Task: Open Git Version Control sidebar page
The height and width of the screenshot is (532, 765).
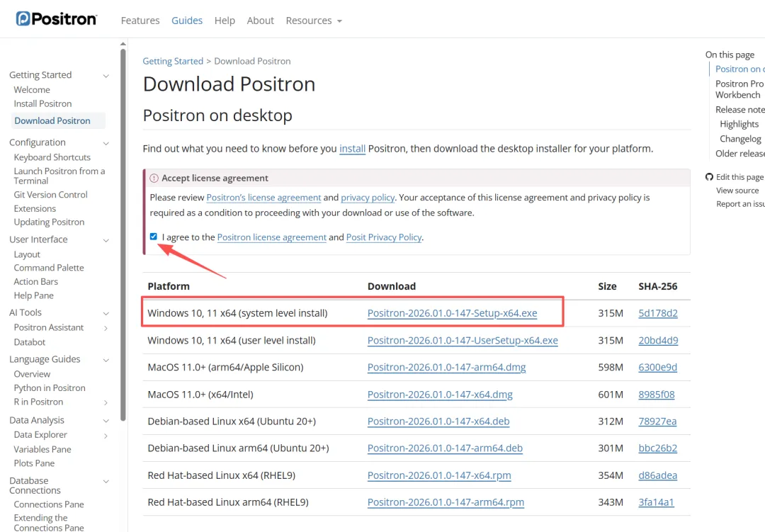Action: coord(50,194)
